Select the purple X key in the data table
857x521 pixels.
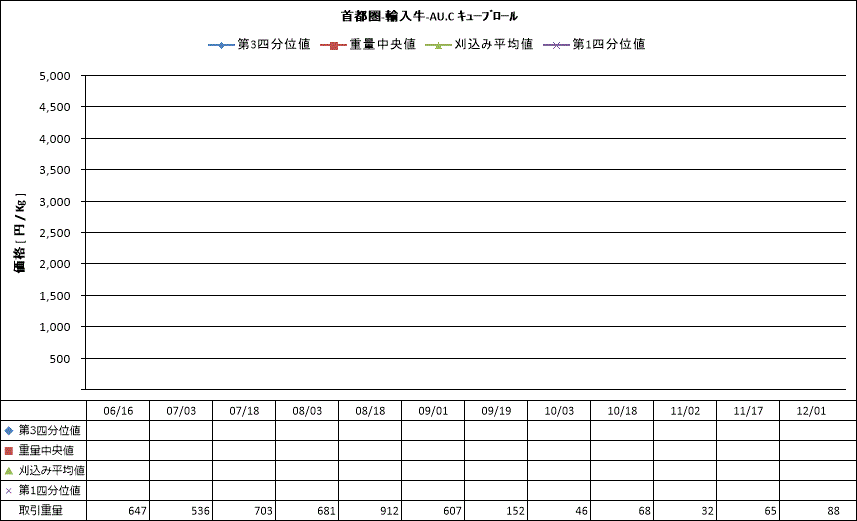(9, 491)
